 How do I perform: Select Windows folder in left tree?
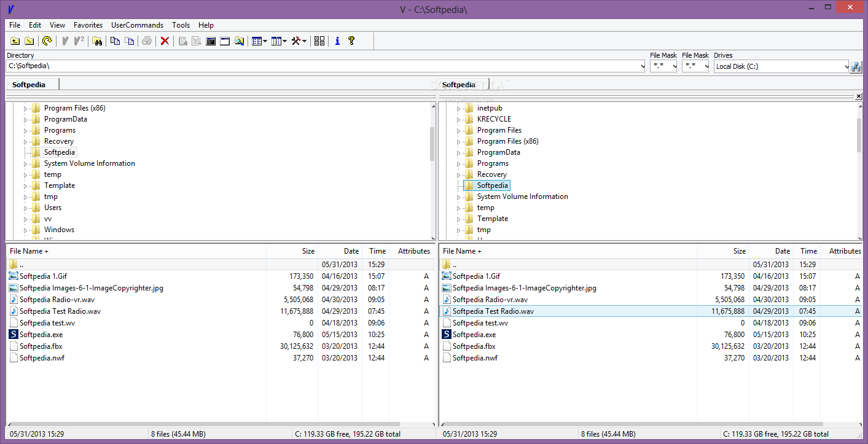click(x=59, y=230)
